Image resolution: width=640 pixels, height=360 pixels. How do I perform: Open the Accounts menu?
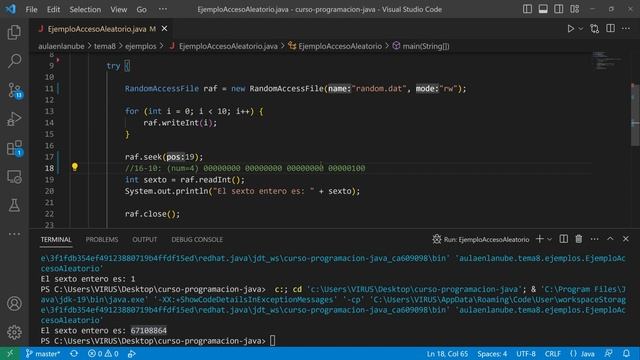point(14,304)
